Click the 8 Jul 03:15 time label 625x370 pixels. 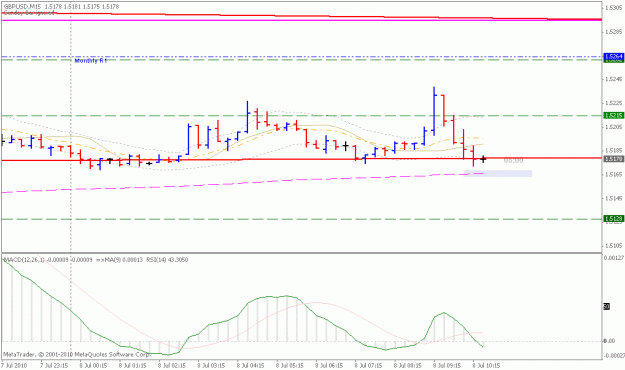(x=212, y=365)
